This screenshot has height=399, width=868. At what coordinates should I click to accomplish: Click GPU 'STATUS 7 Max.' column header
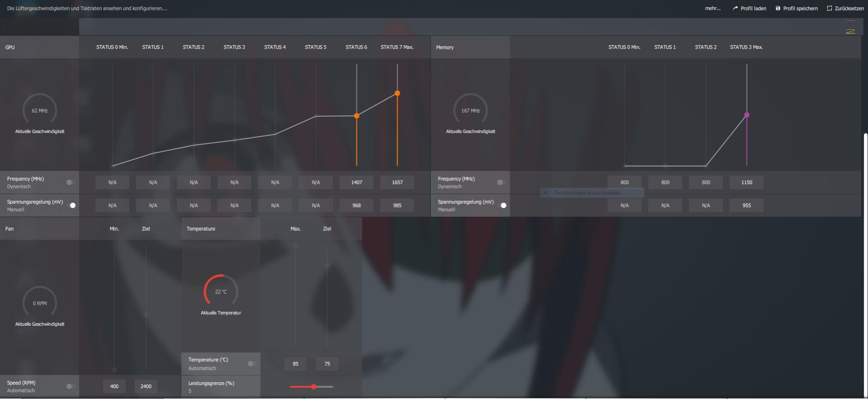coord(397,47)
